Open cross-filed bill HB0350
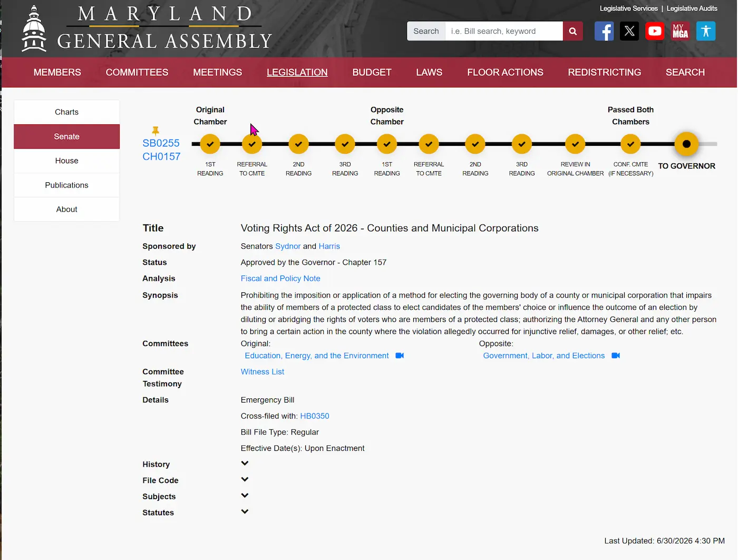738x560 pixels. click(315, 416)
